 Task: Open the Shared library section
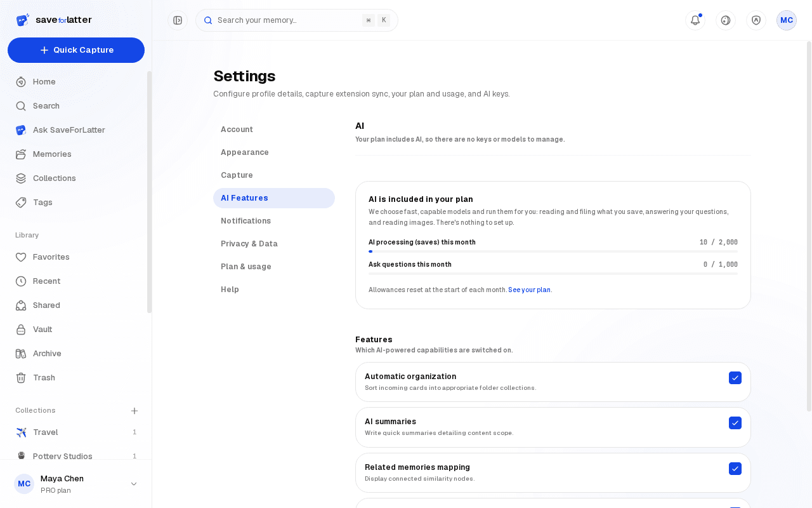pos(76,305)
